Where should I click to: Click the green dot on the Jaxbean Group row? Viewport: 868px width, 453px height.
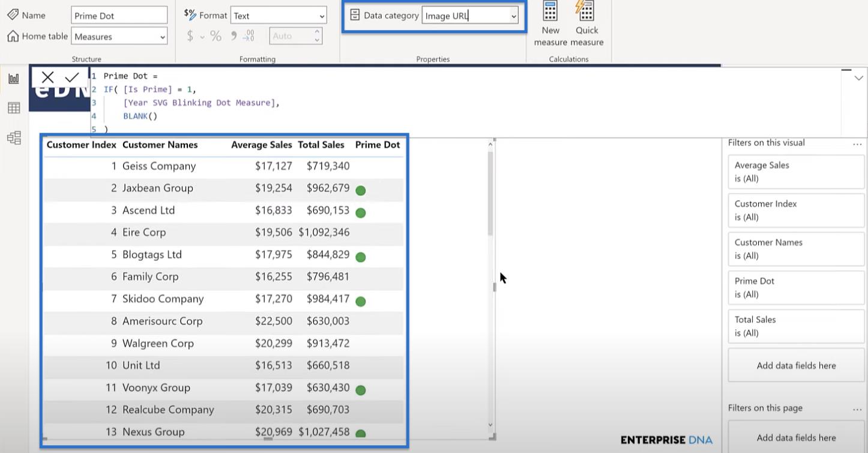(361, 190)
